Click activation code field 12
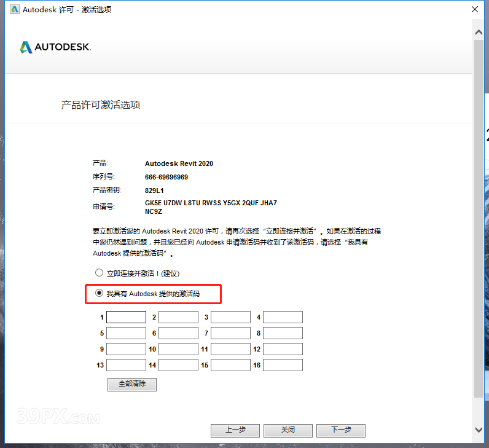The image size is (489, 448). [283, 349]
